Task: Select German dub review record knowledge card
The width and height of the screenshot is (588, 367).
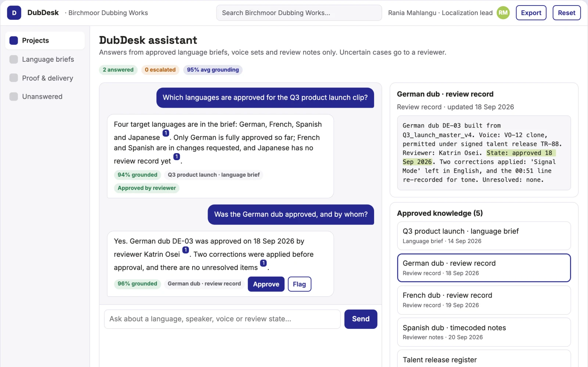Action: pos(484,268)
